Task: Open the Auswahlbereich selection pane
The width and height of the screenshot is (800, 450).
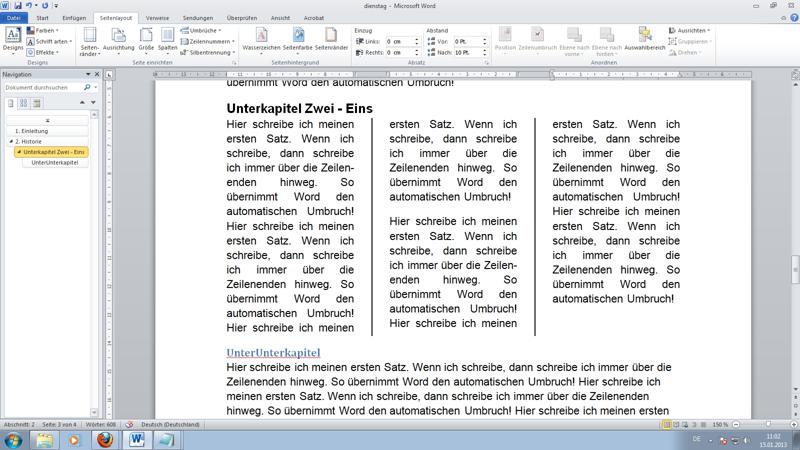Action: click(645, 40)
